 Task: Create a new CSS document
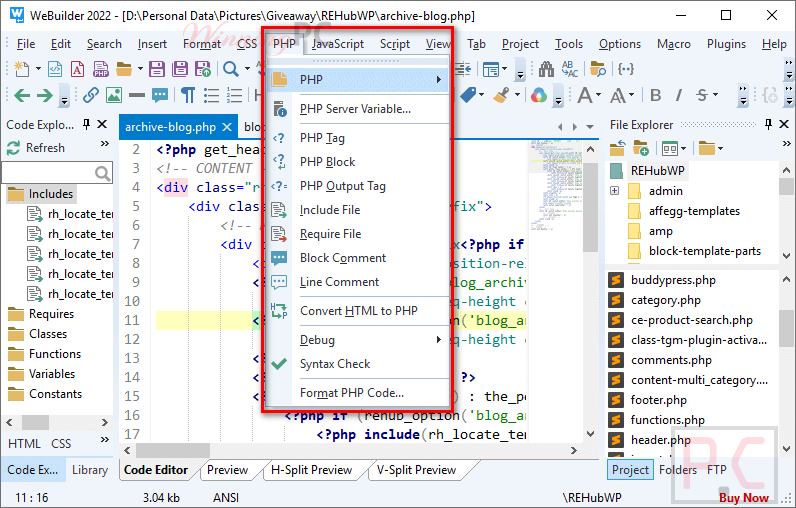tap(78, 69)
